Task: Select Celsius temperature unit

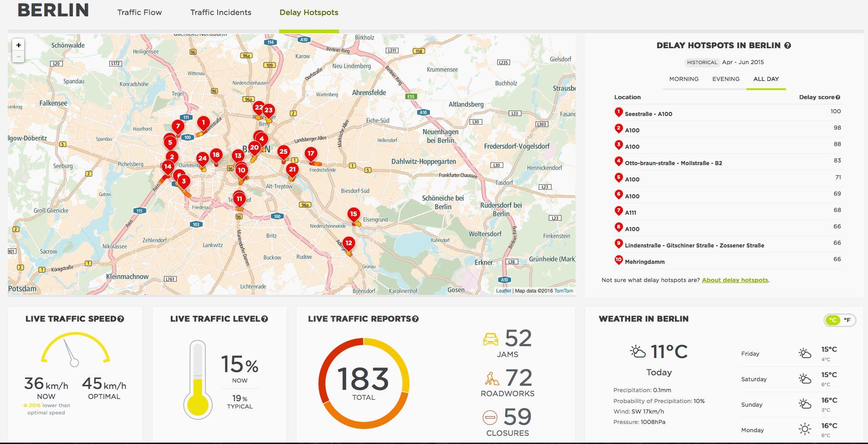Action: click(833, 320)
